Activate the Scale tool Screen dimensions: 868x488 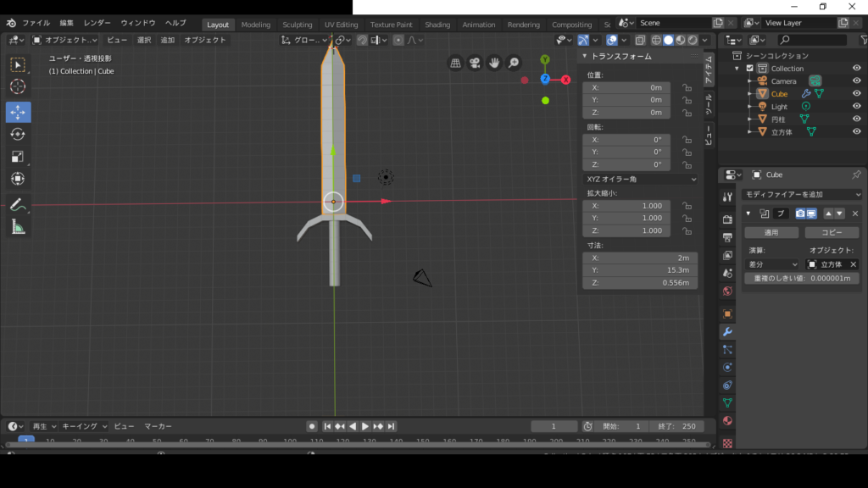coord(18,157)
